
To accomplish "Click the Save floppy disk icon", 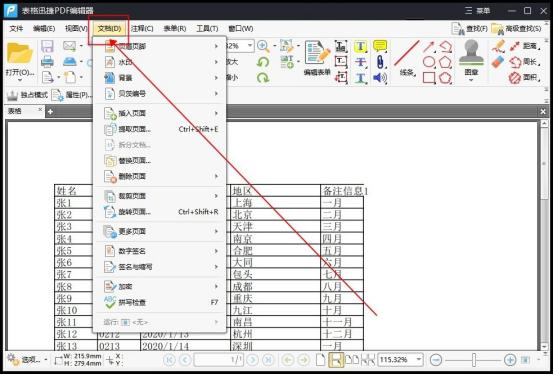I will 47,46.
